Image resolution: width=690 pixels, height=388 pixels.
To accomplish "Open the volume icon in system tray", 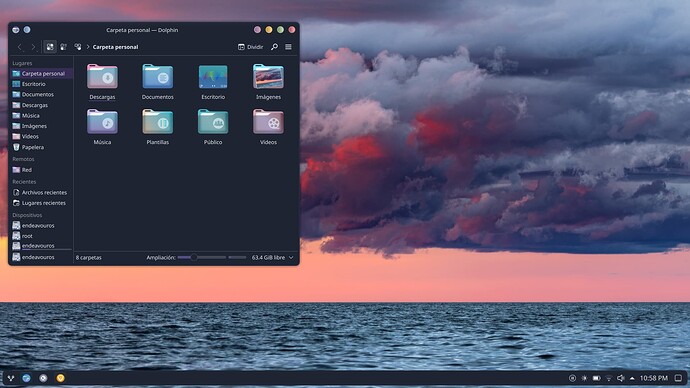I will click(620, 378).
